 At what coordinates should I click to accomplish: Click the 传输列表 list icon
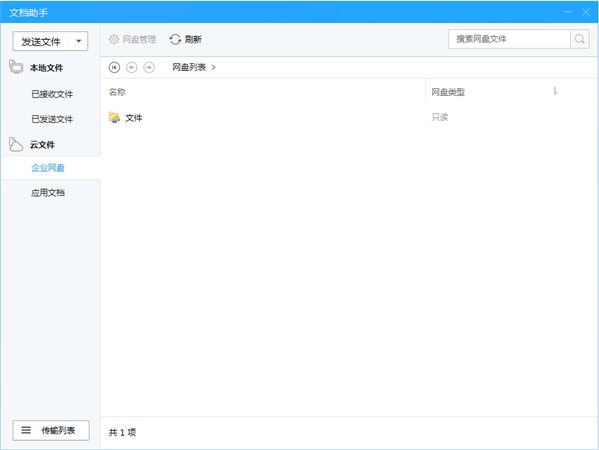(x=26, y=431)
